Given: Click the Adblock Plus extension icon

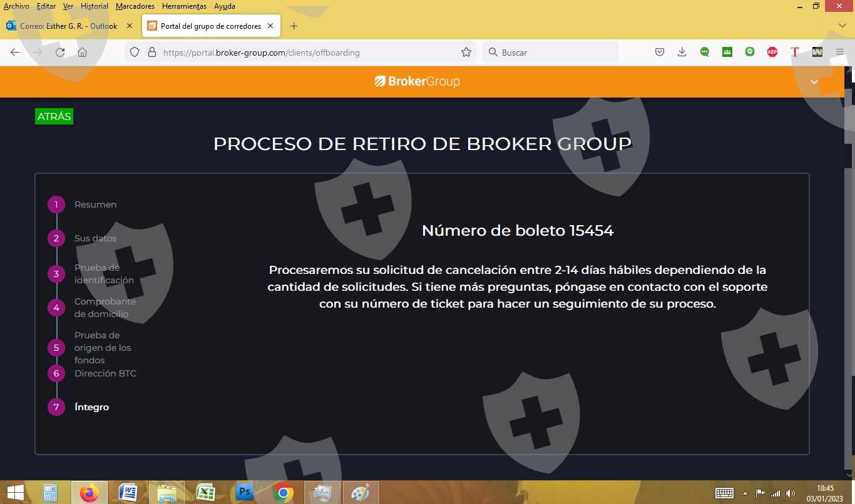Looking at the screenshot, I should 772,53.
